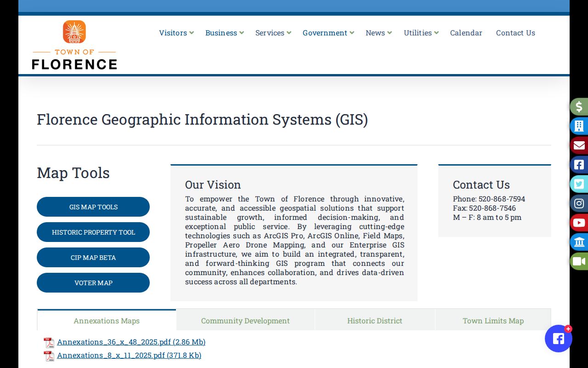
Task: Switch to the Community Development tab
Action: [x=245, y=320]
